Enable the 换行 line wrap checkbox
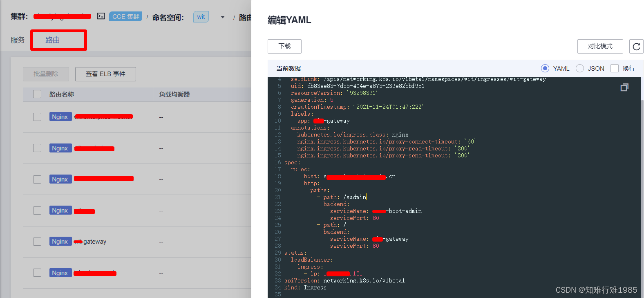The width and height of the screenshot is (644, 298). 614,68
